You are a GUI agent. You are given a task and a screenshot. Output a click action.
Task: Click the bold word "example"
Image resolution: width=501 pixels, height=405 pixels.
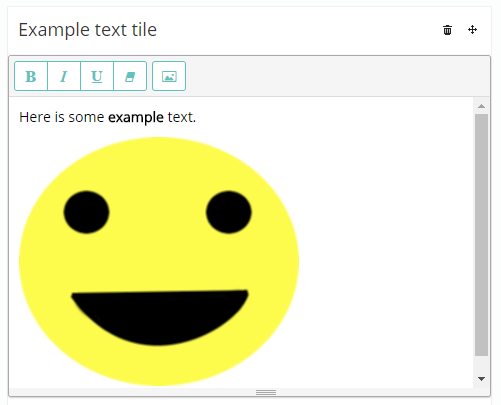[x=136, y=118]
